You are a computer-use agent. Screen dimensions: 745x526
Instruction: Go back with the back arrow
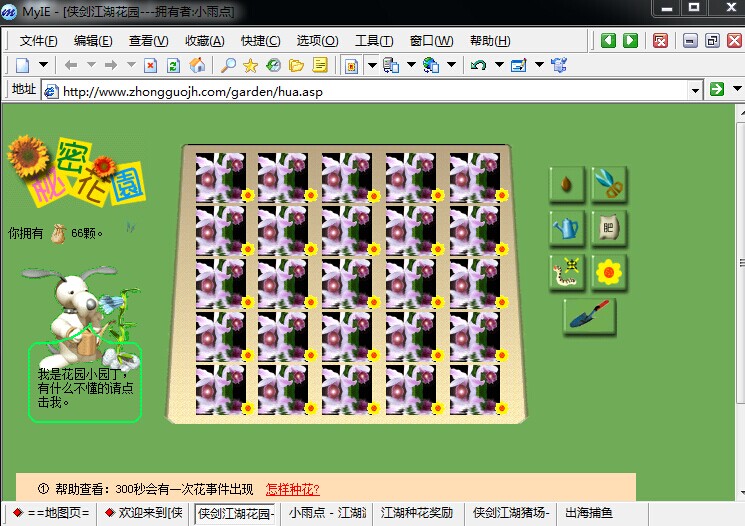(x=71, y=65)
